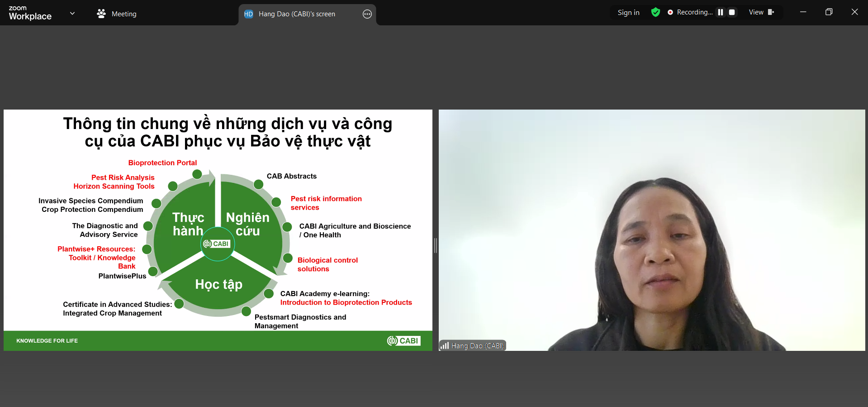Click the CABI logo in the slide footer
Screen dimensions: 868x407
[404, 340]
